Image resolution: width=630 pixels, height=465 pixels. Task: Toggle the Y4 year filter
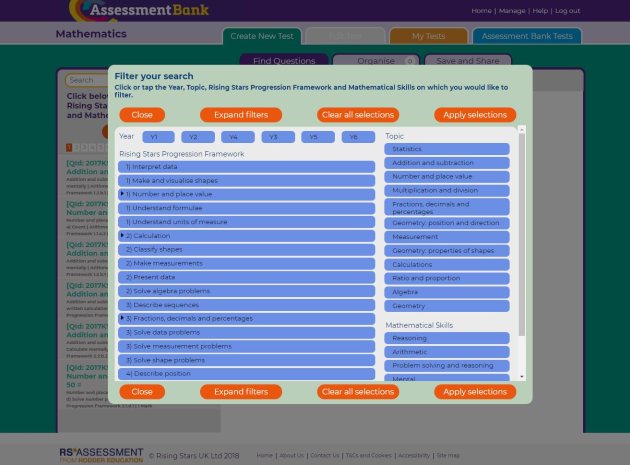tap(237, 137)
